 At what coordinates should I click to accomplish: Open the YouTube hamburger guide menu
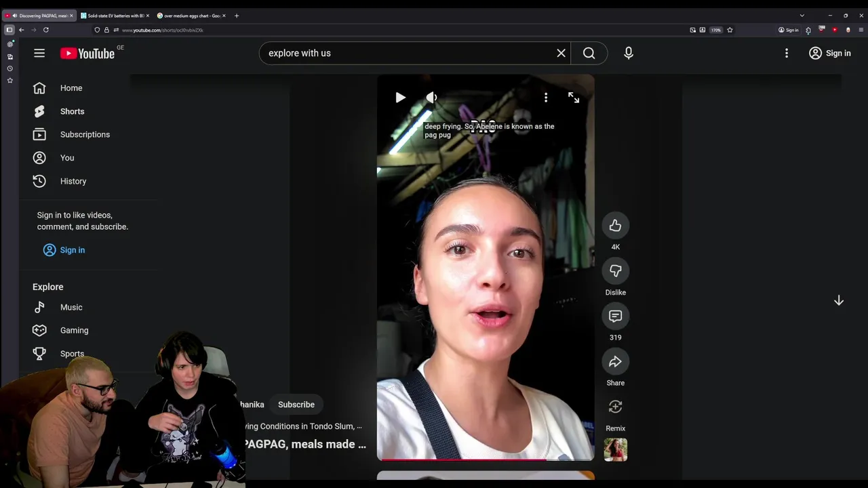tap(39, 53)
